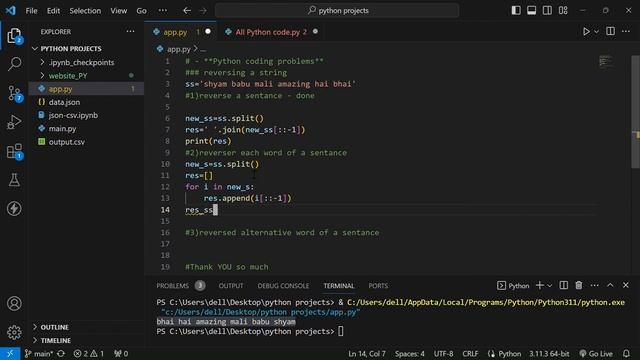Open errors and warnings count in status bar
Image resolution: width=640 pixels, height=360 pixels.
click(x=89, y=353)
